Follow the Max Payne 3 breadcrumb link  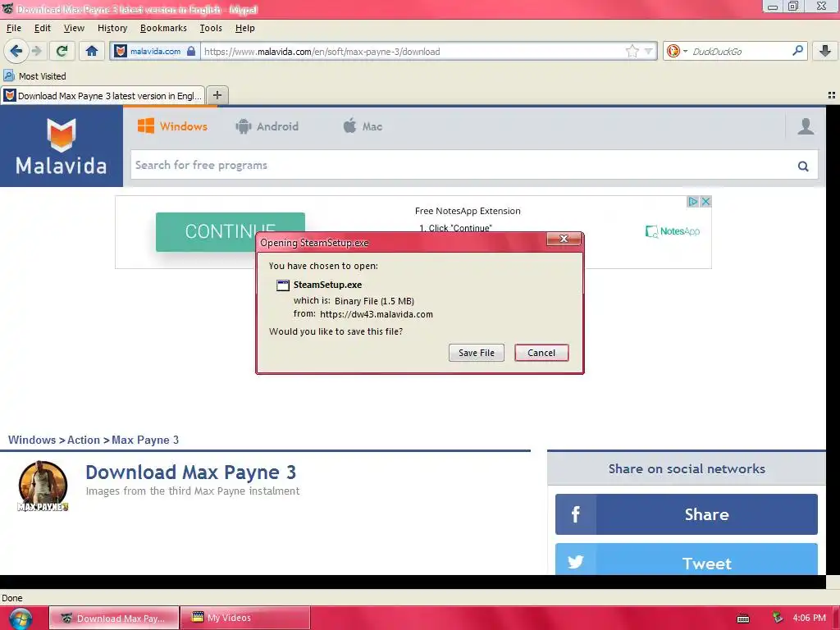(145, 440)
